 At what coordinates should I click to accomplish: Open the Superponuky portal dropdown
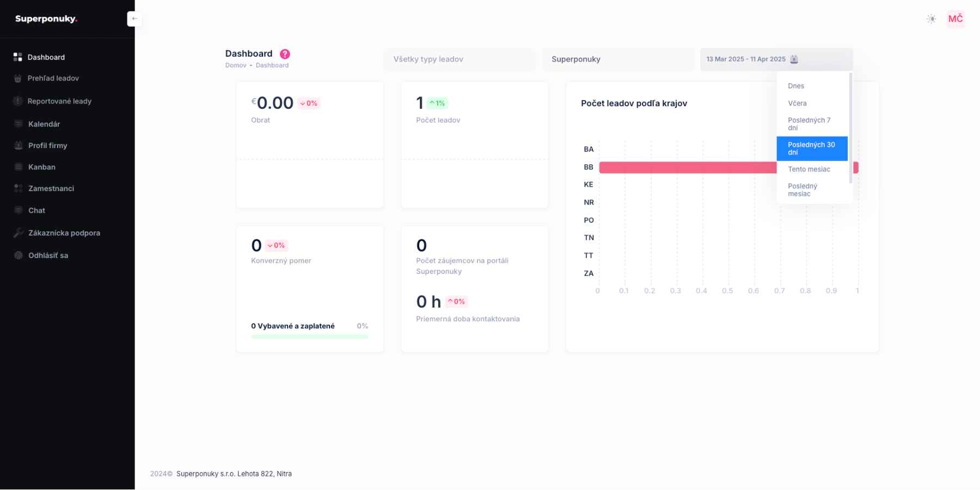pos(617,59)
